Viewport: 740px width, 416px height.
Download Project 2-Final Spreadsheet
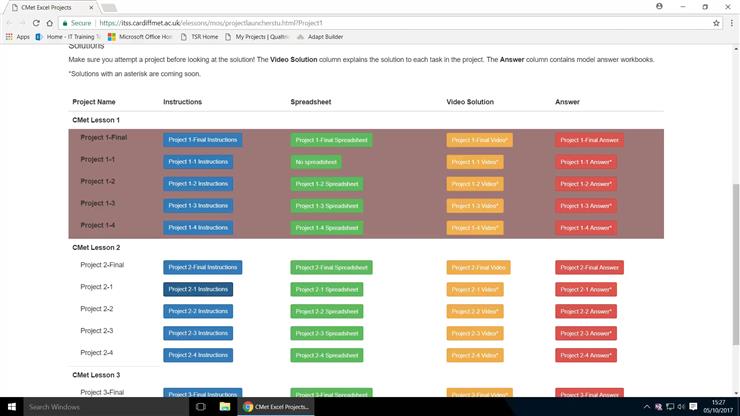click(x=331, y=268)
